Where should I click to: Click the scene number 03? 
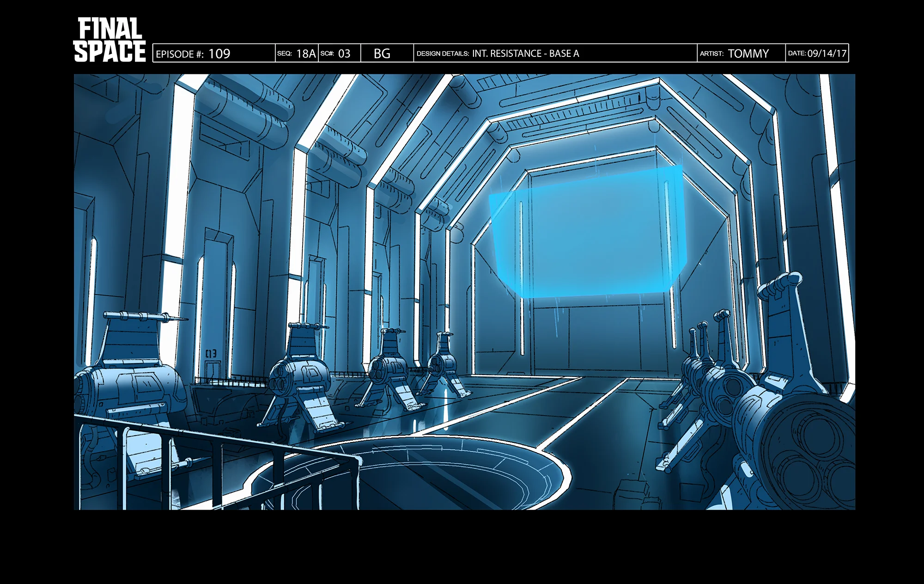click(344, 54)
